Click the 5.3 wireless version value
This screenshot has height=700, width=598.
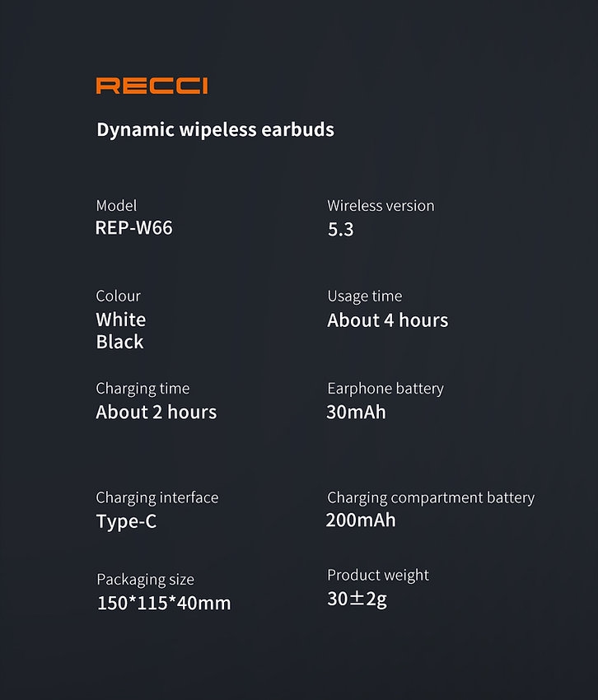341,229
